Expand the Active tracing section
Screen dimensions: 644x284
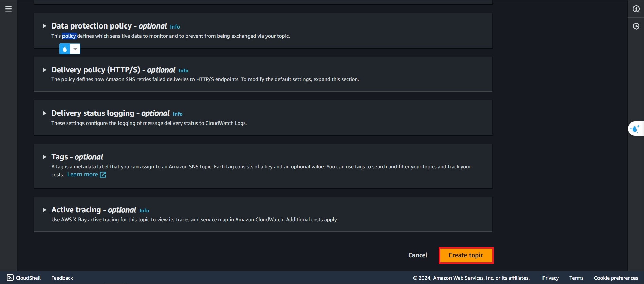pos(44,210)
